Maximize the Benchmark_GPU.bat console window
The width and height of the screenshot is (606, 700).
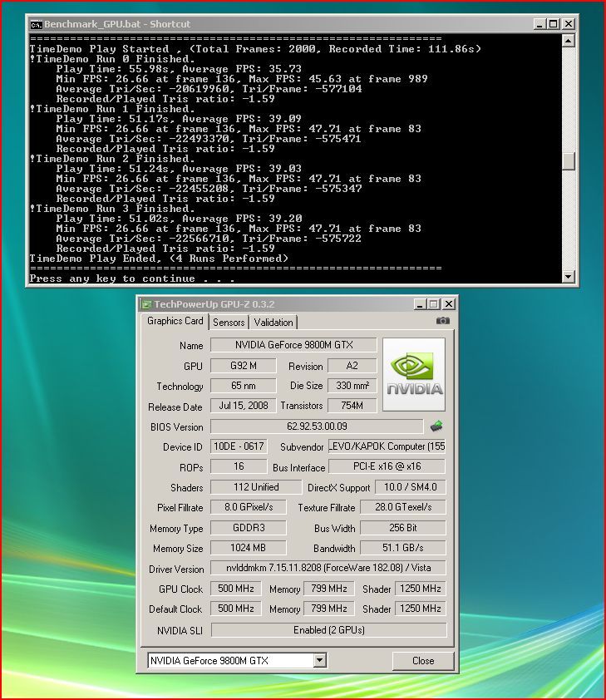tap(554, 24)
